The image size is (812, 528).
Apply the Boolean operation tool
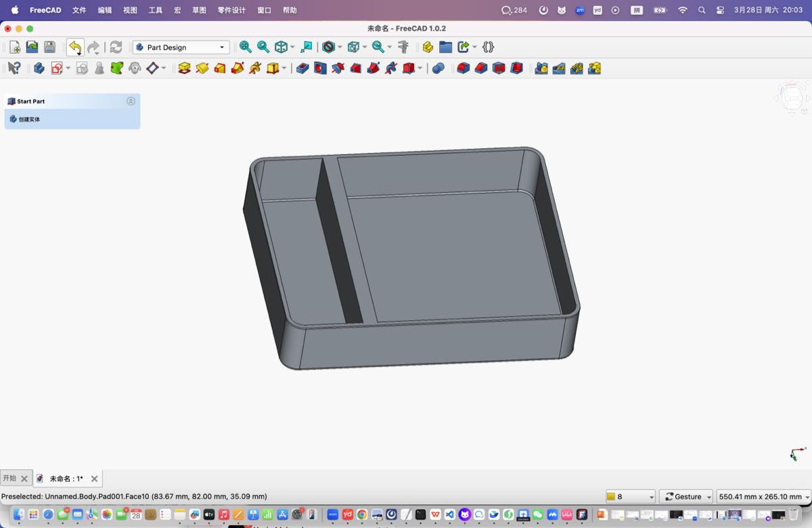[x=438, y=68]
